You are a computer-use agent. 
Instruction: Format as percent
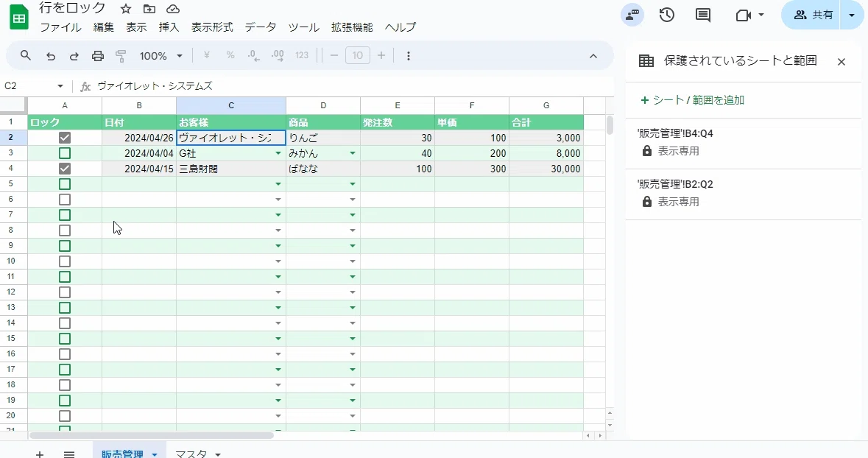pos(230,55)
